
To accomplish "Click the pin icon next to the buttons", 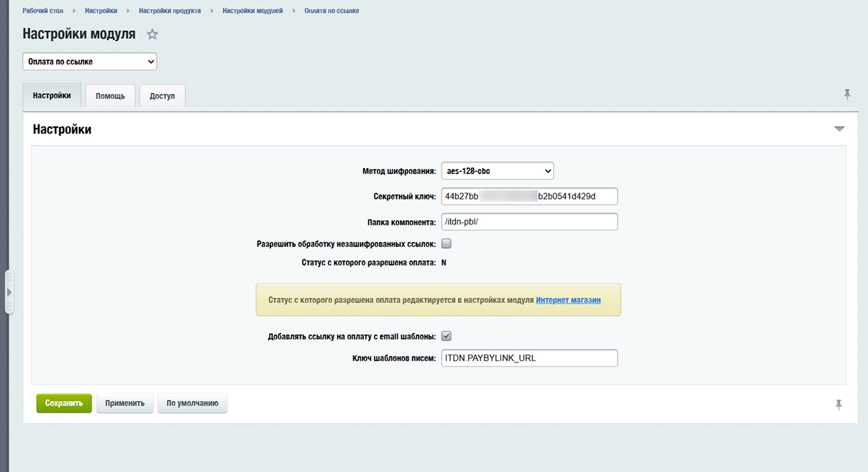I will [x=838, y=404].
